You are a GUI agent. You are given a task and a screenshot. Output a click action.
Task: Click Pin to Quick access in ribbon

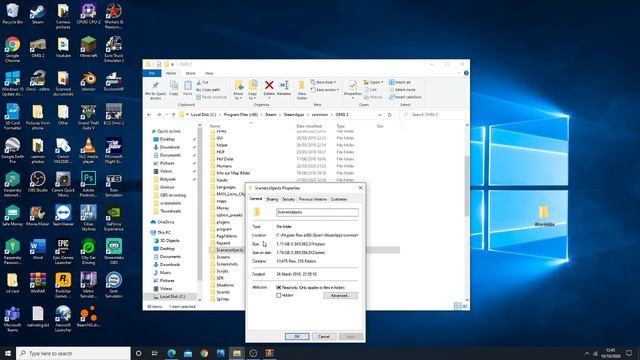click(155, 90)
